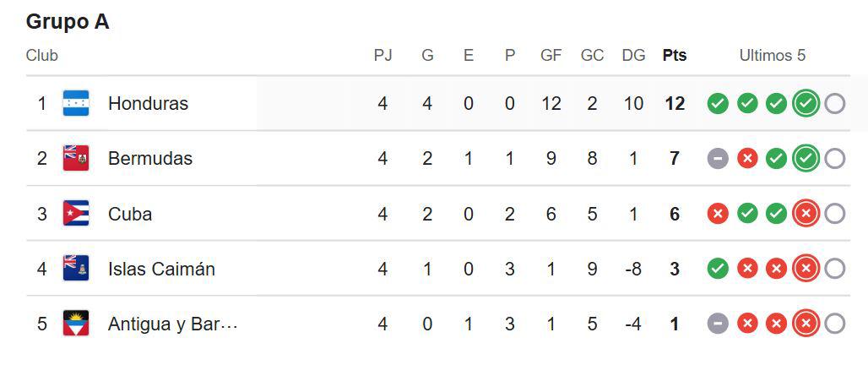Viewport: 868px width, 365px height.
Task: Open the Honduras team link
Action: [x=148, y=104]
